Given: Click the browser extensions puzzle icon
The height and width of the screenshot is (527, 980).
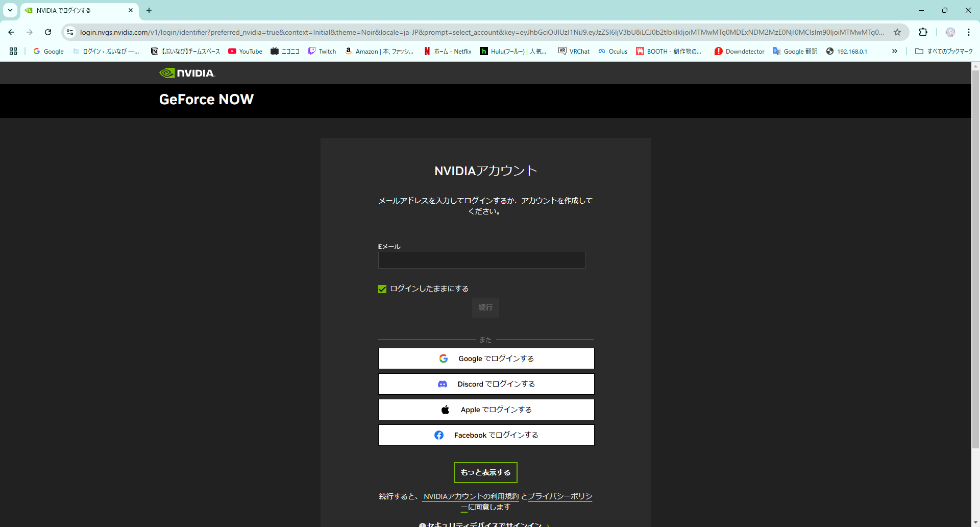Looking at the screenshot, I should [923, 32].
